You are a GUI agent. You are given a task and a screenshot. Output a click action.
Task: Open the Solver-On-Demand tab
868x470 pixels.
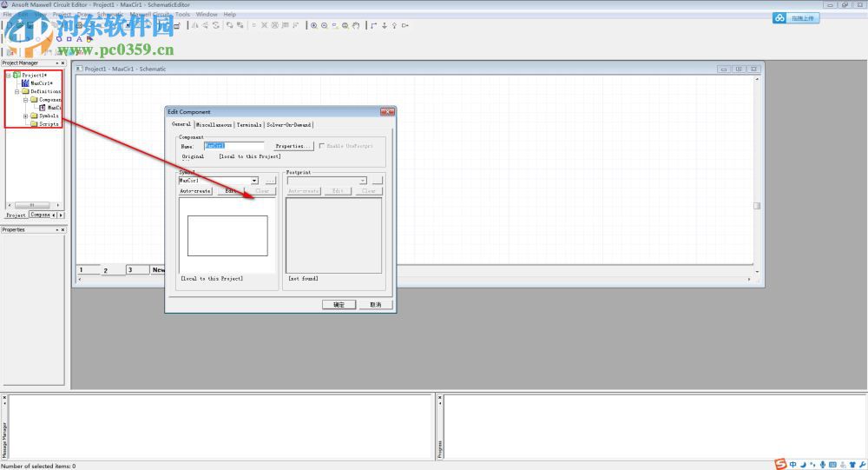288,125
